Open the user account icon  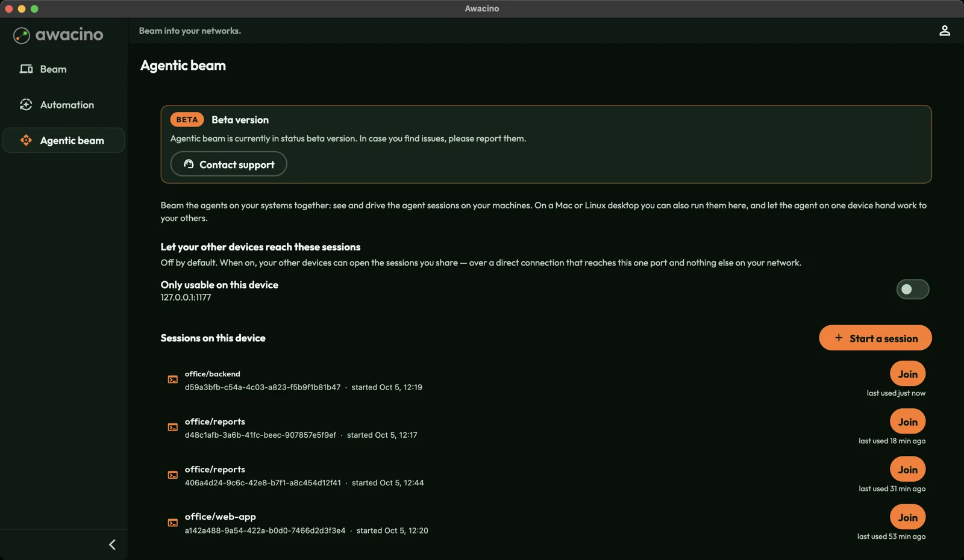[944, 31]
